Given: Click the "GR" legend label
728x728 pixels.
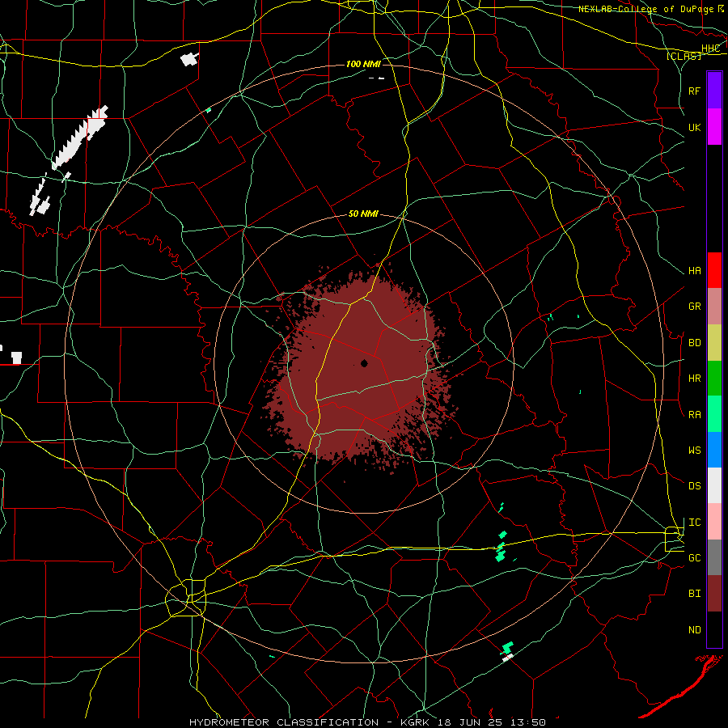Looking at the screenshot, I should [x=695, y=307].
